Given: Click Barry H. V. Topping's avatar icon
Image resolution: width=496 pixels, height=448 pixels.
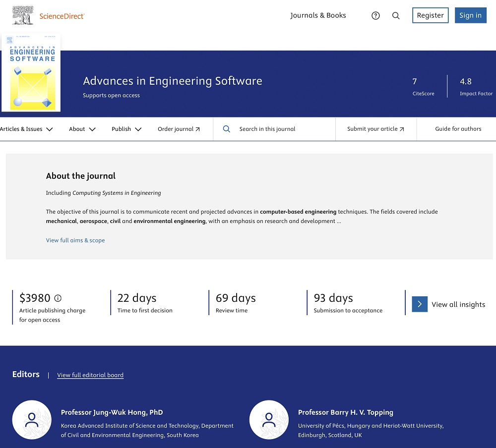Looking at the screenshot, I should [269, 420].
